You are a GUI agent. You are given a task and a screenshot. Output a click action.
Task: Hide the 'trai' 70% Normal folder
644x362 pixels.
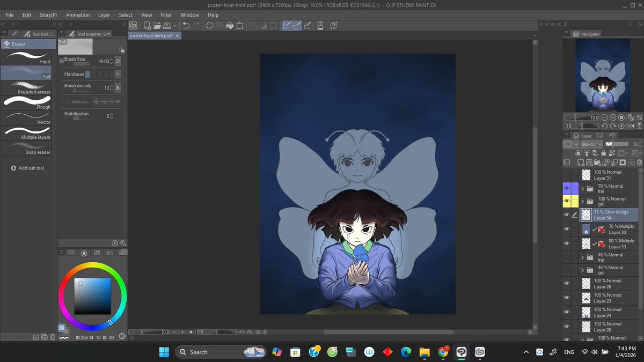tap(566, 189)
